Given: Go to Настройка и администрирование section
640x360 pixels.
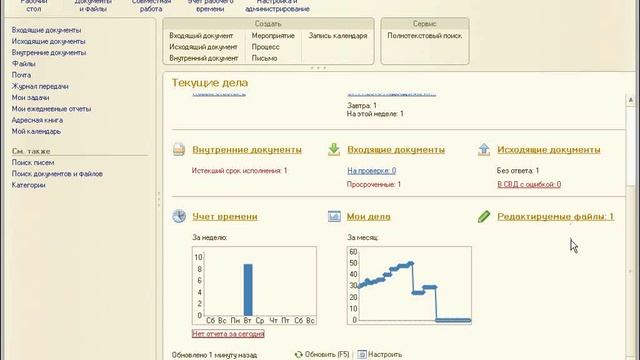Looking at the screenshot, I should point(277,5).
